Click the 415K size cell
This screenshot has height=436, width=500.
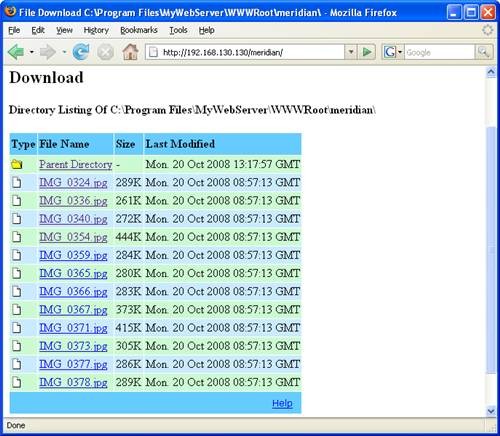click(129, 328)
